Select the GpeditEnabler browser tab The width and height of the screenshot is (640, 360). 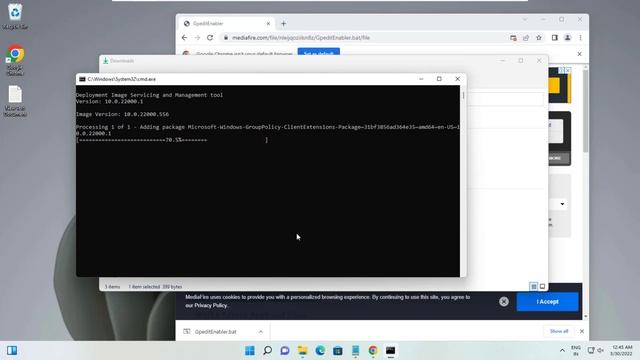coord(227,24)
